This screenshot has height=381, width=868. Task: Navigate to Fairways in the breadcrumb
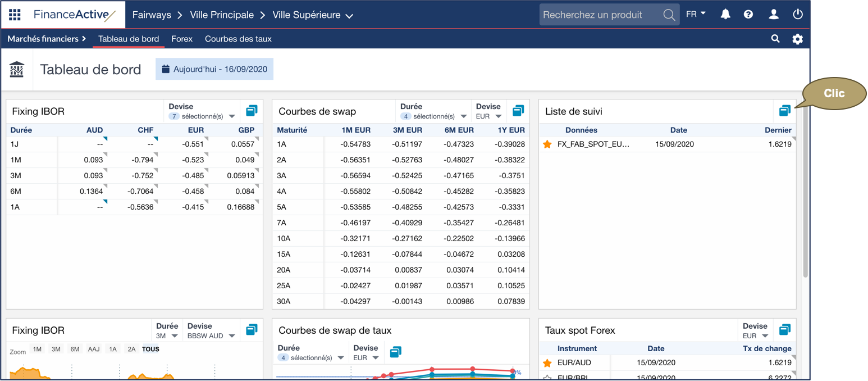point(152,15)
